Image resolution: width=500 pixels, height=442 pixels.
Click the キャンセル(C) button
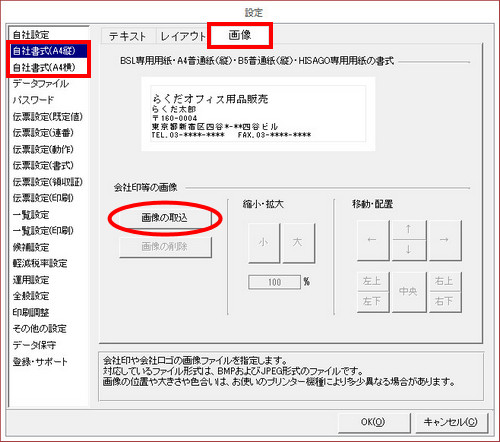pos(452,423)
